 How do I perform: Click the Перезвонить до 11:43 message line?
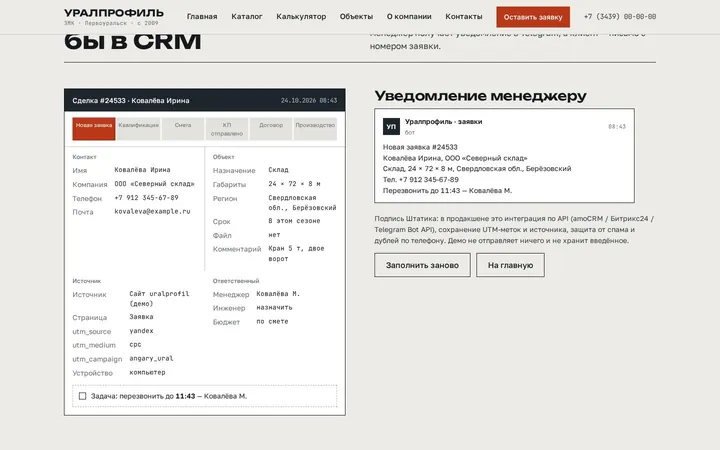[x=447, y=190]
